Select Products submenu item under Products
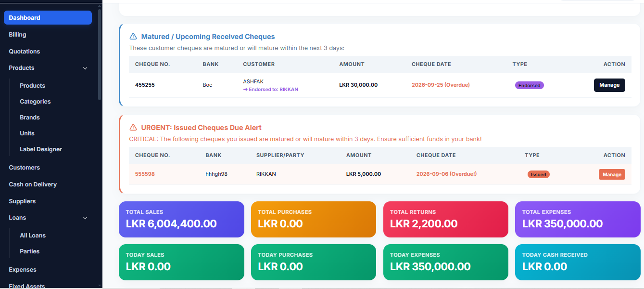This screenshot has height=289, width=644. [x=32, y=86]
